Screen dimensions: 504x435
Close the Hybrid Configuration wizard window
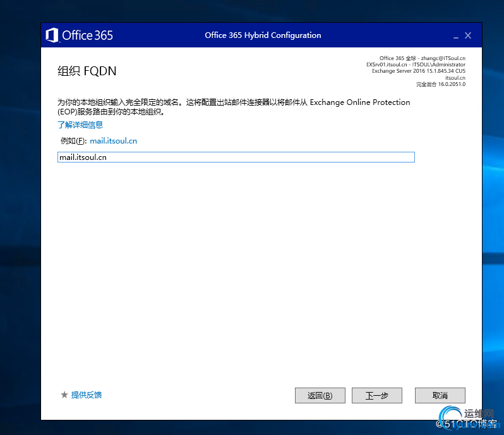click(x=468, y=35)
